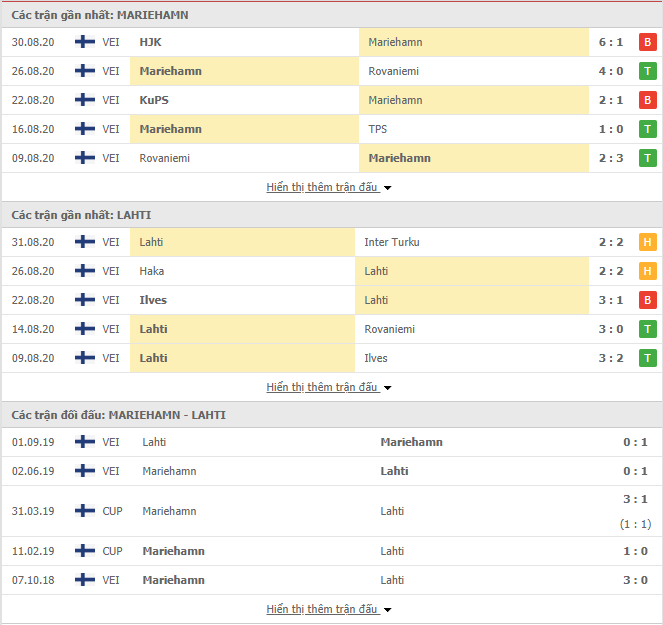Click CUP label on 11.02.19 row
The width and height of the screenshot is (663, 625).
click(x=112, y=551)
